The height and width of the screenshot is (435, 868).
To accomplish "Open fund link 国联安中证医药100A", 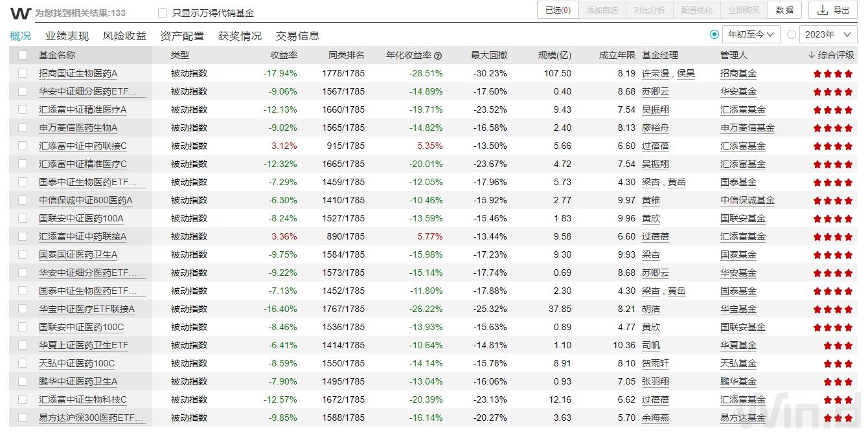I will point(81,219).
